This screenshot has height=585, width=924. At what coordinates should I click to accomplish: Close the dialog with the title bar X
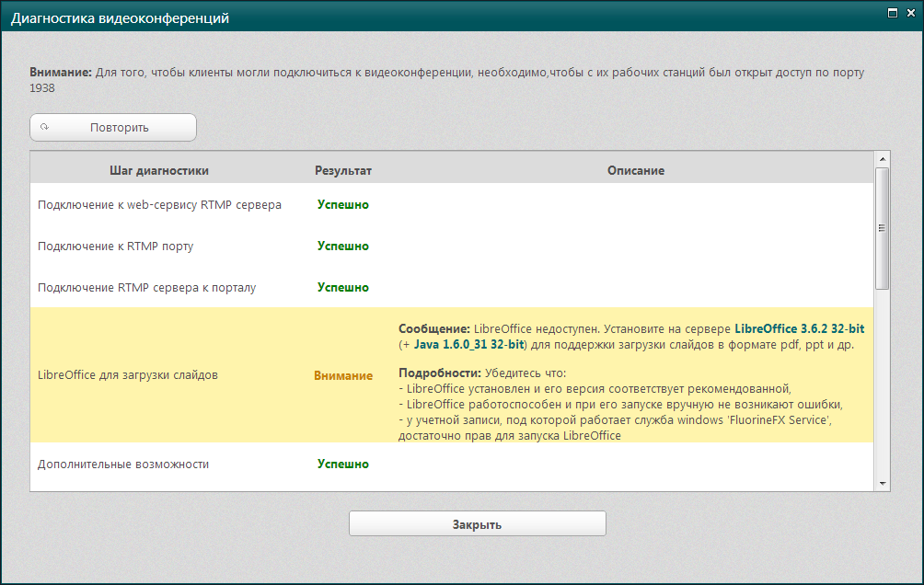pyautogui.click(x=909, y=14)
